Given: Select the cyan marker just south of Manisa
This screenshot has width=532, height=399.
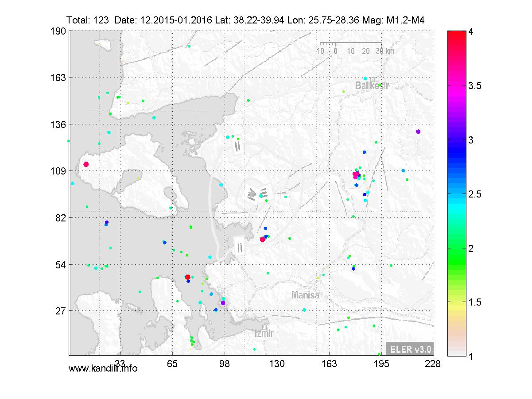Looking at the screenshot, I should pos(304,310).
